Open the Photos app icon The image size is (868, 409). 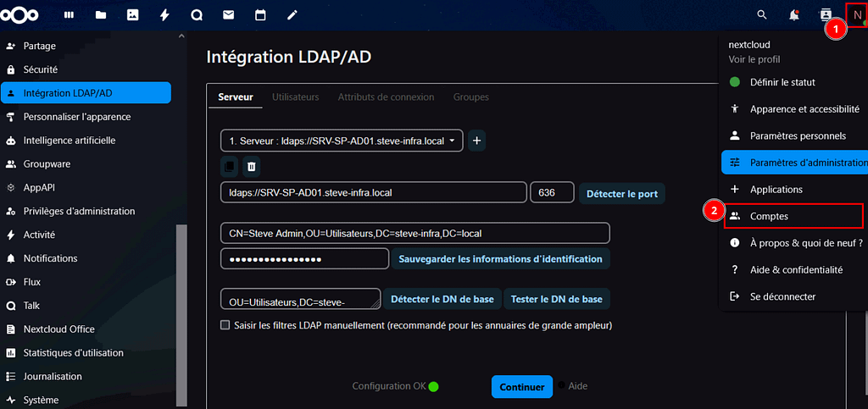132,15
